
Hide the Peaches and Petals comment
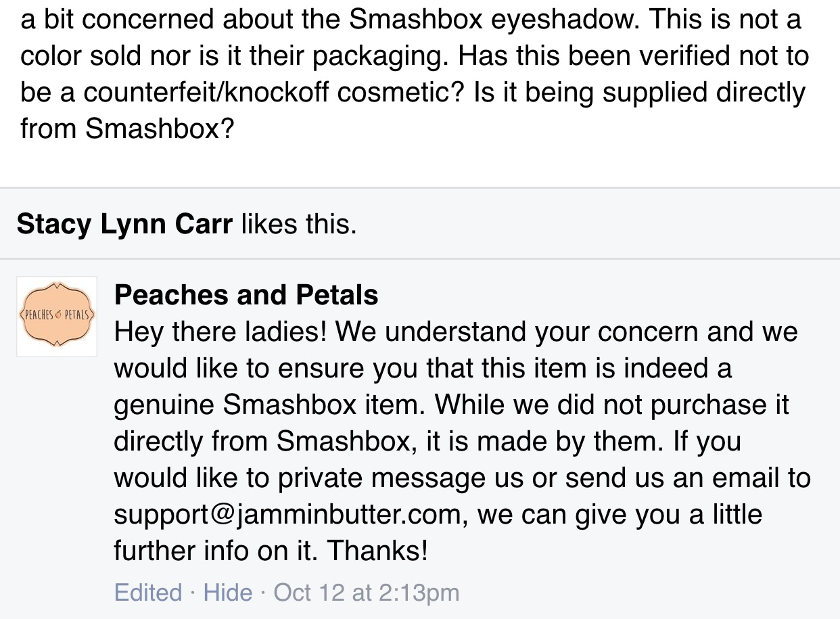click(228, 593)
